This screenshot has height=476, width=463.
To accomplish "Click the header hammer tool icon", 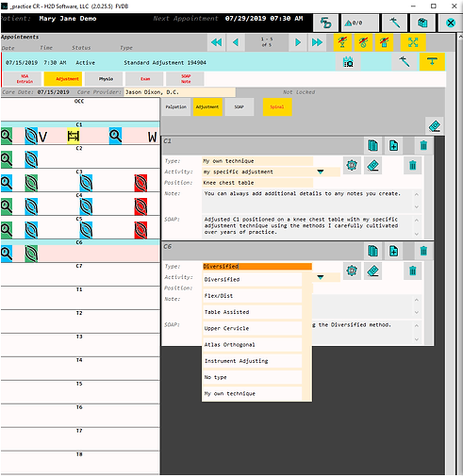I will coord(394,23).
